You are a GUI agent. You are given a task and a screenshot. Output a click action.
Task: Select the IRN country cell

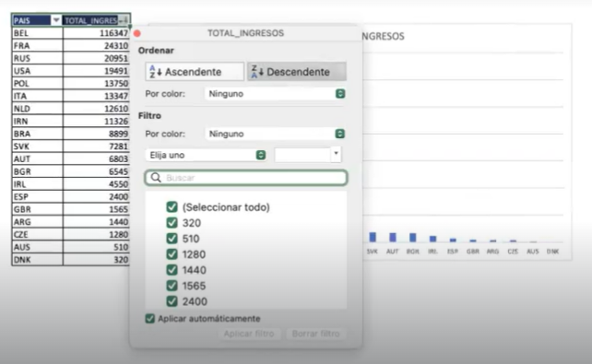[x=37, y=121]
